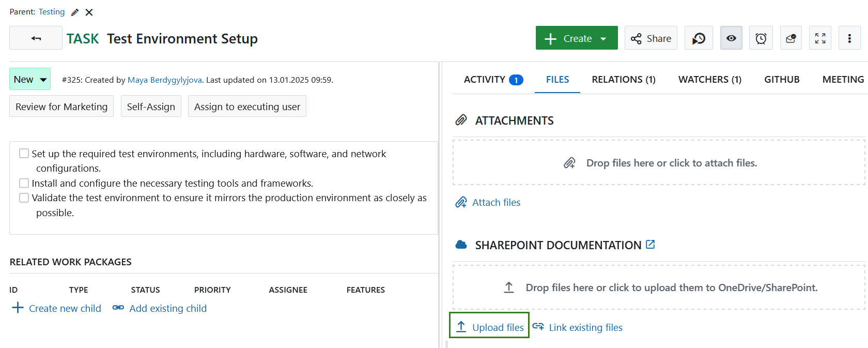This screenshot has width=868, height=348.
Task: Click the pencil icon to edit parent
Action: click(75, 12)
